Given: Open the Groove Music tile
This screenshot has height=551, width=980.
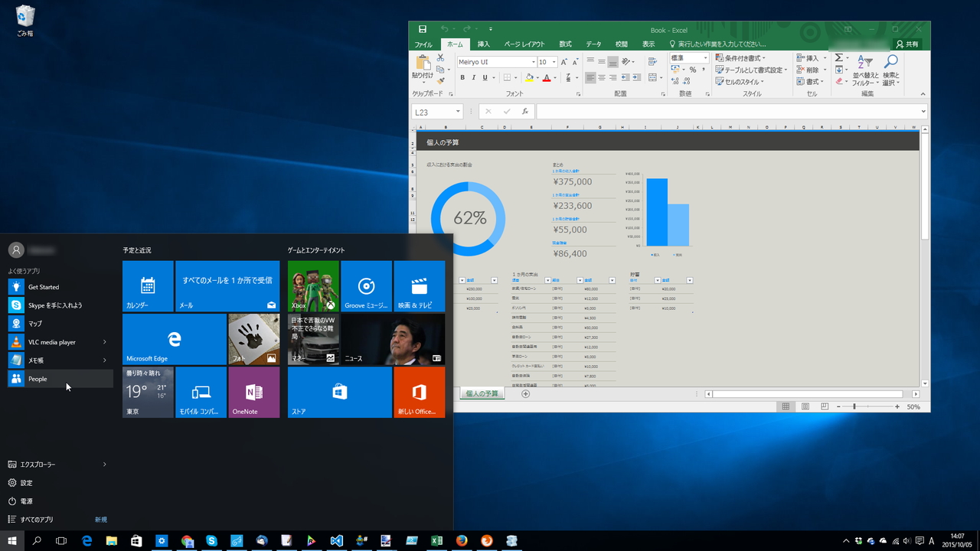Looking at the screenshot, I should [366, 286].
